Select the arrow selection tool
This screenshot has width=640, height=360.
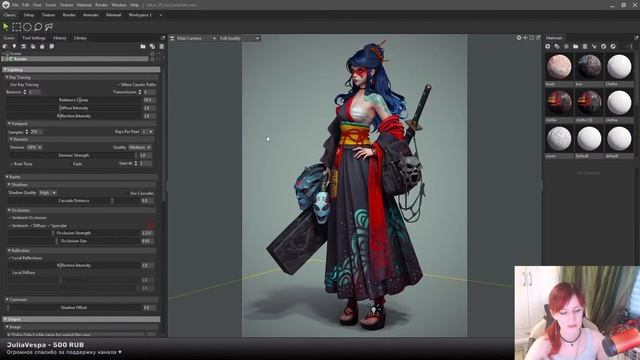[x=6, y=27]
